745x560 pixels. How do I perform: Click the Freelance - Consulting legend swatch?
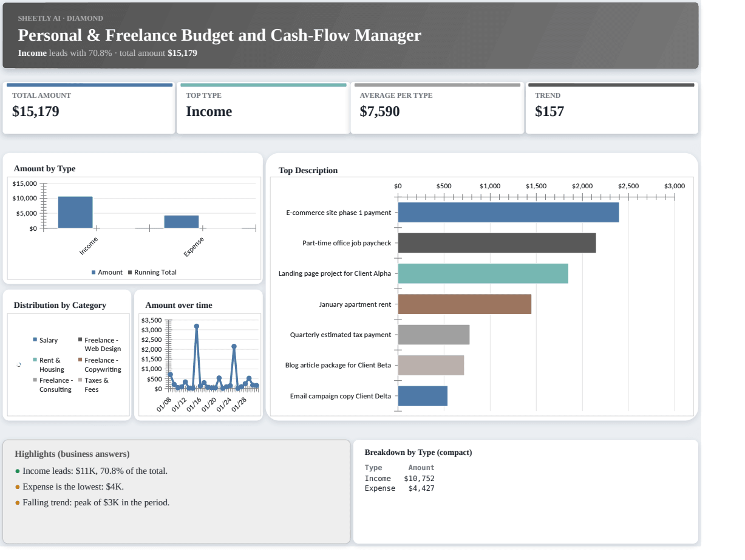[x=35, y=380]
